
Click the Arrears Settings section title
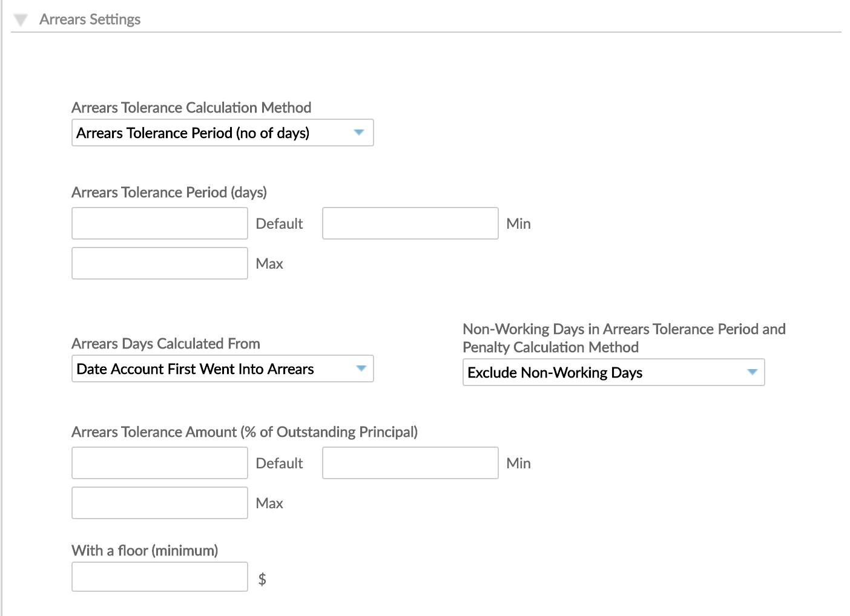click(90, 19)
